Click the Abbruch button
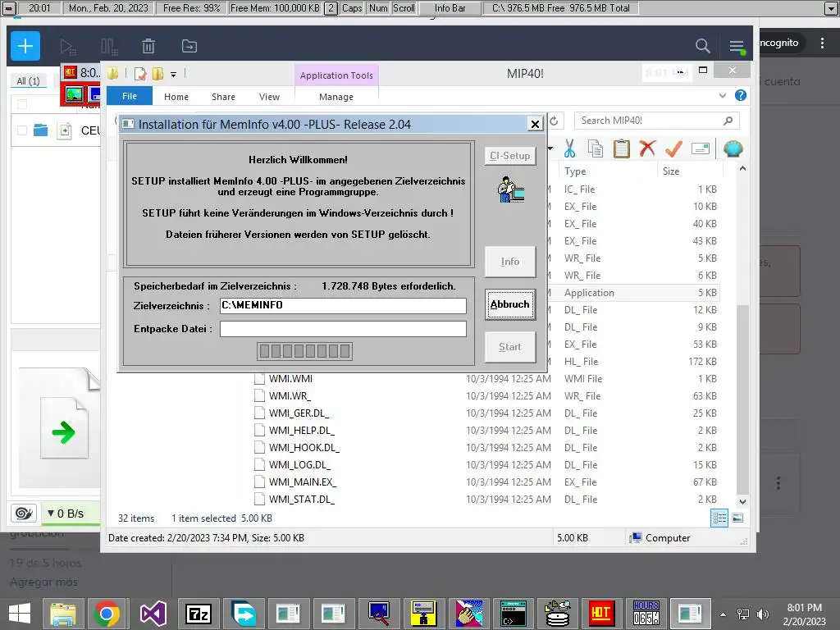The image size is (840, 630). (510, 304)
